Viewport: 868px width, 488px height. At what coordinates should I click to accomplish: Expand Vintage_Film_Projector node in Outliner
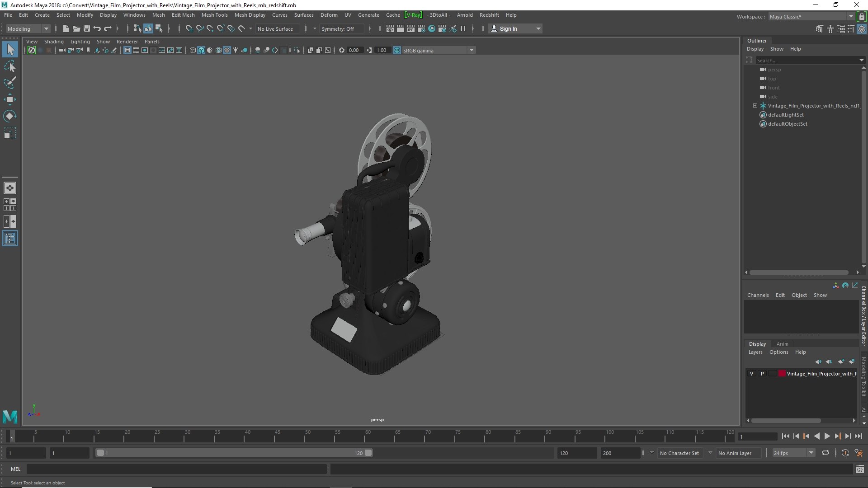(755, 105)
